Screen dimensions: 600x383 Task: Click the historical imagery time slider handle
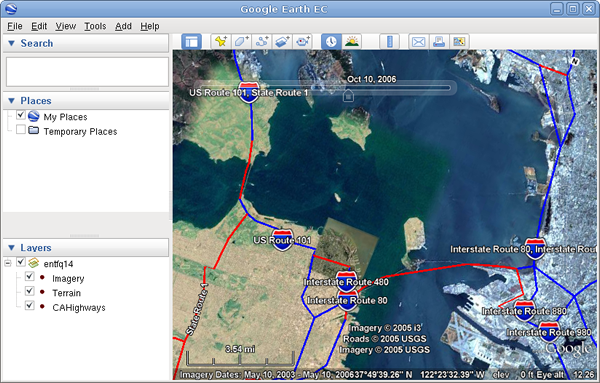(x=348, y=96)
